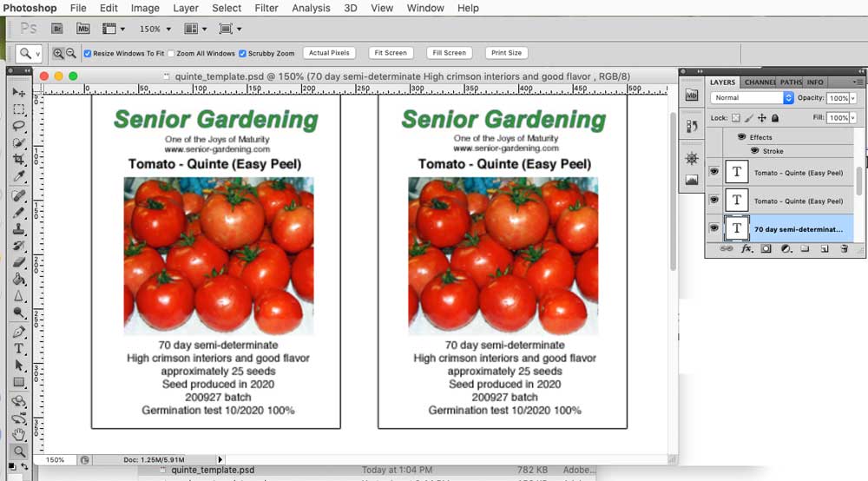
Task: Choose Zoom In mode in options bar
Action: pos(58,53)
